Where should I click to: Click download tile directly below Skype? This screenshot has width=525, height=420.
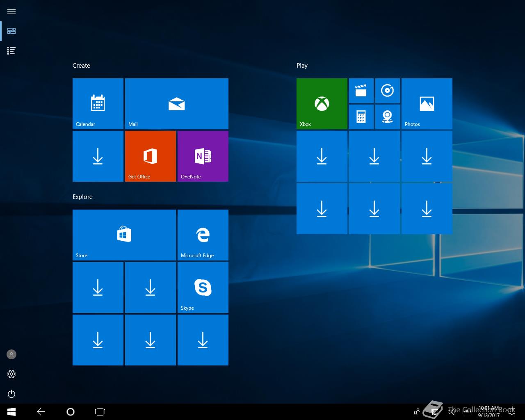pos(203,340)
